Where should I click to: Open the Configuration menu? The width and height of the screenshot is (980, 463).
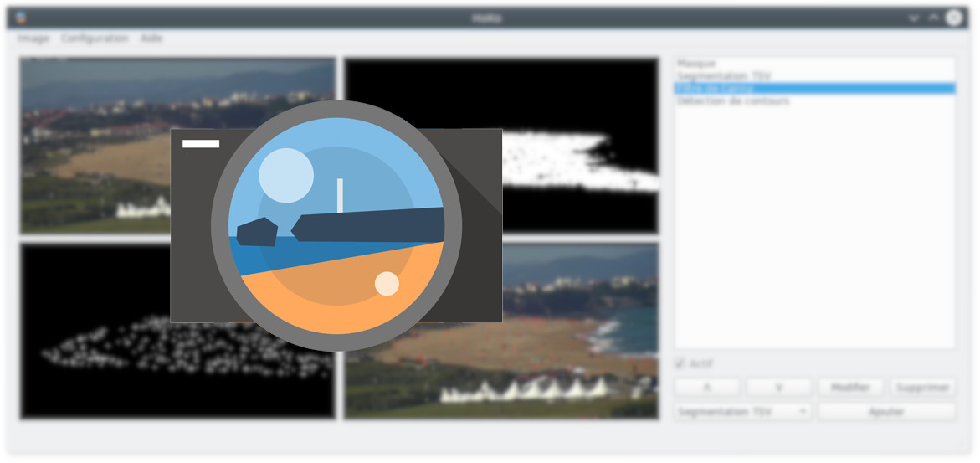[x=95, y=39]
